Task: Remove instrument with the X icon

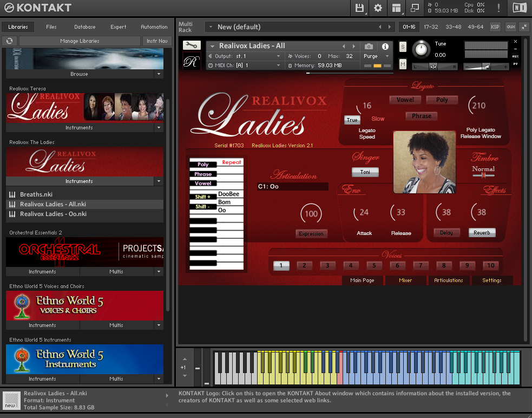Action: (515, 42)
